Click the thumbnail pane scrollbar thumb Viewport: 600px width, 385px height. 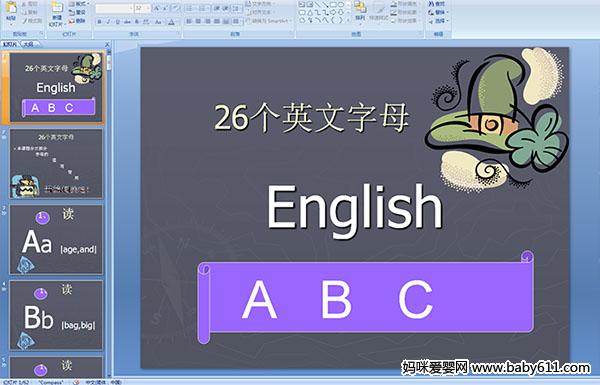pyautogui.click(x=109, y=62)
